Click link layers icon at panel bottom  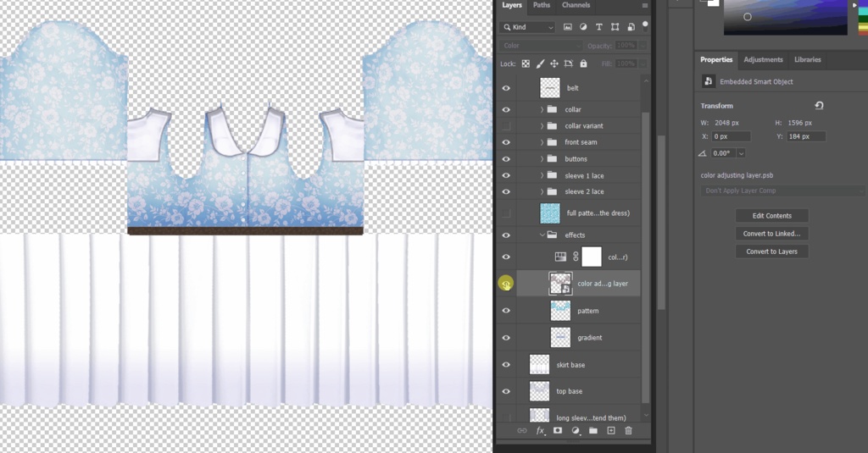[521, 430]
